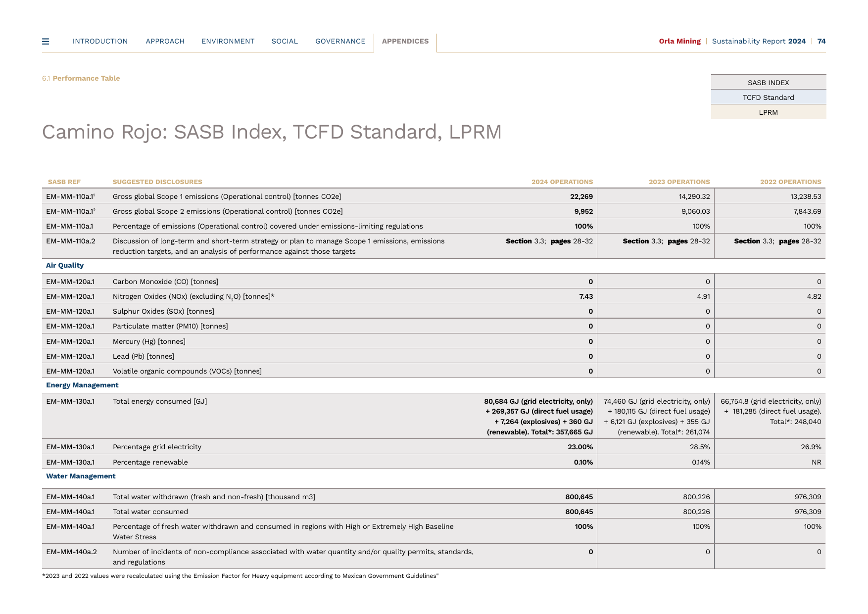Click the SASB REF column header
This screenshot has width=868, height=614.
click(x=64, y=182)
